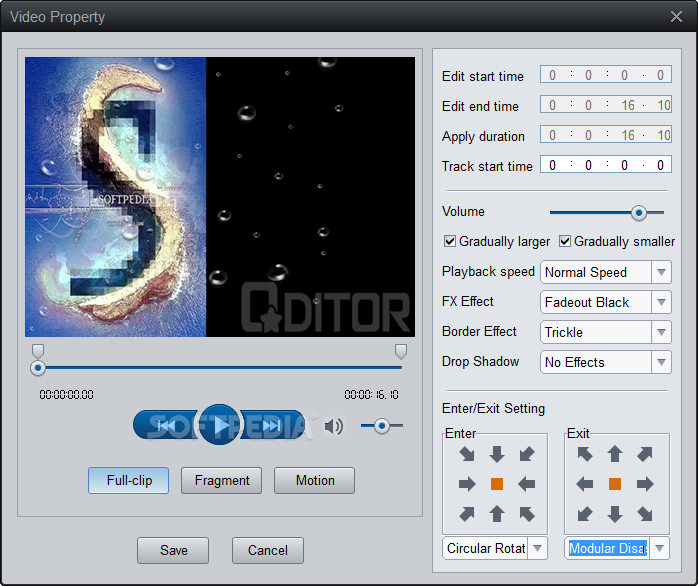Screen dimensions: 698x586
Task: Cancel the video property changes
Action: tap(268, 550)
